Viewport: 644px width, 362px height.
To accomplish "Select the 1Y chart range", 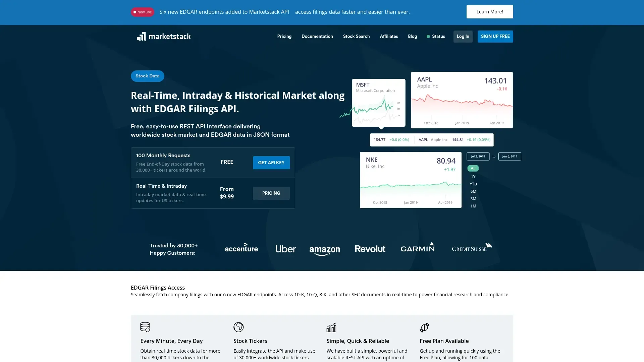I will click(x=473, y=177).
